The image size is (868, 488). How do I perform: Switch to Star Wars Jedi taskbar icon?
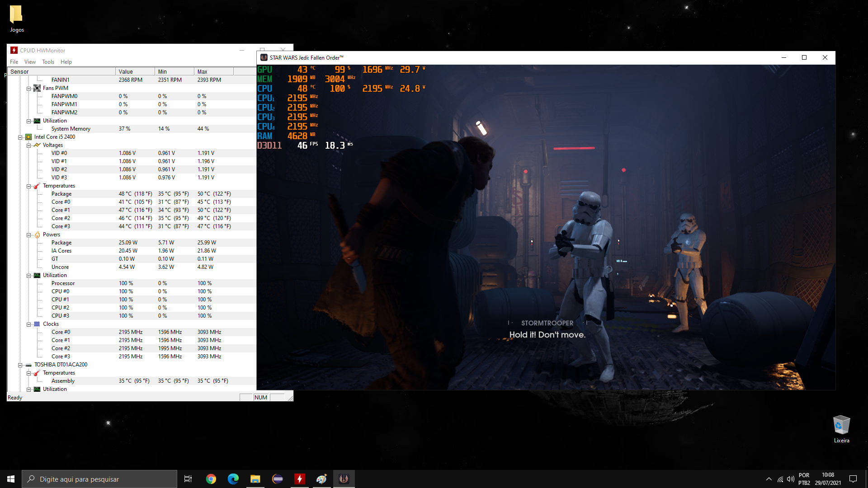point(344,479)
